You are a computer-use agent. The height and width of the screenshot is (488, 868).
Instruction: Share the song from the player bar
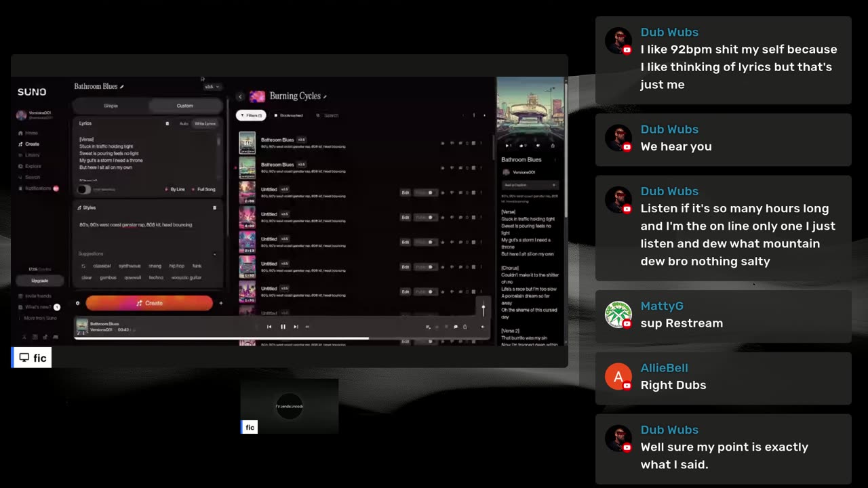pyautogui.click(x=465, y=327)
